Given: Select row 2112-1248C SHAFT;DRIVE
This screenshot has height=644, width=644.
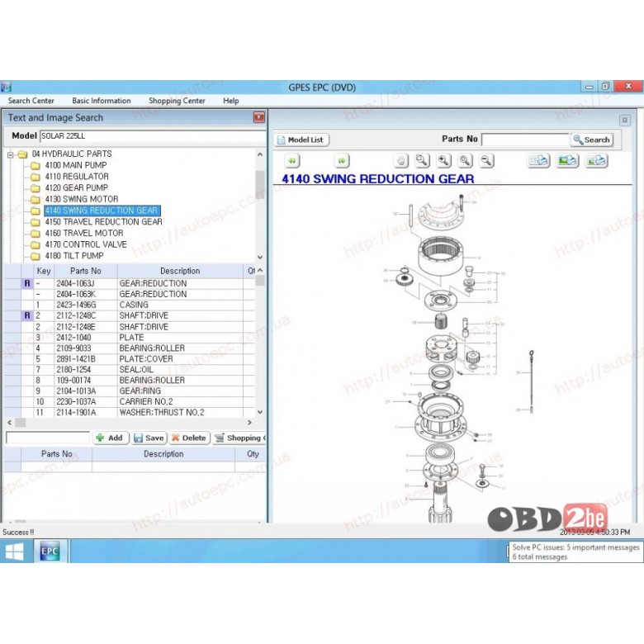Looking at the screenshot, I should [130, 315].
